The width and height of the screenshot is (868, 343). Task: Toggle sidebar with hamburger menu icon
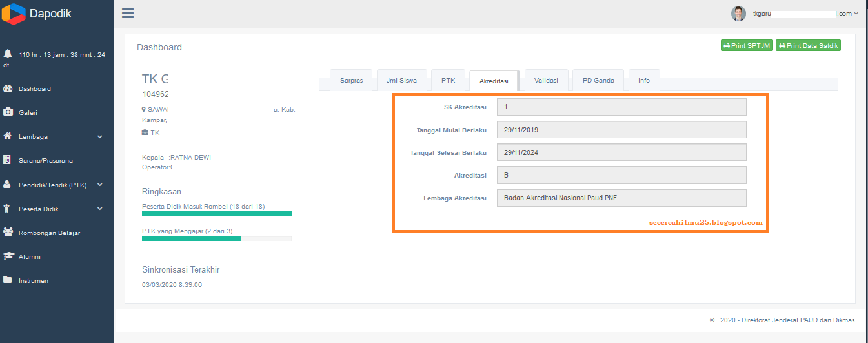(x=128, y=14)
